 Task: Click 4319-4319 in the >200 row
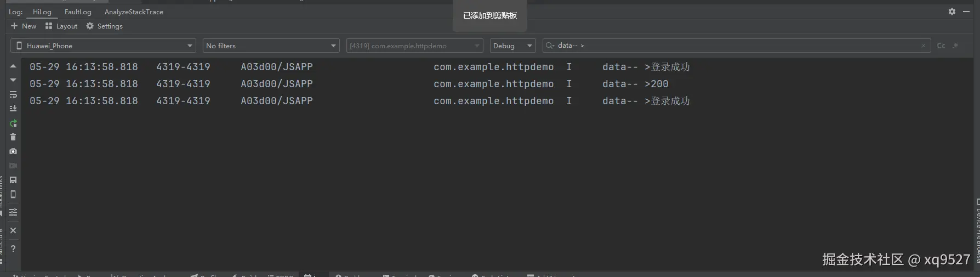point(183,84)
